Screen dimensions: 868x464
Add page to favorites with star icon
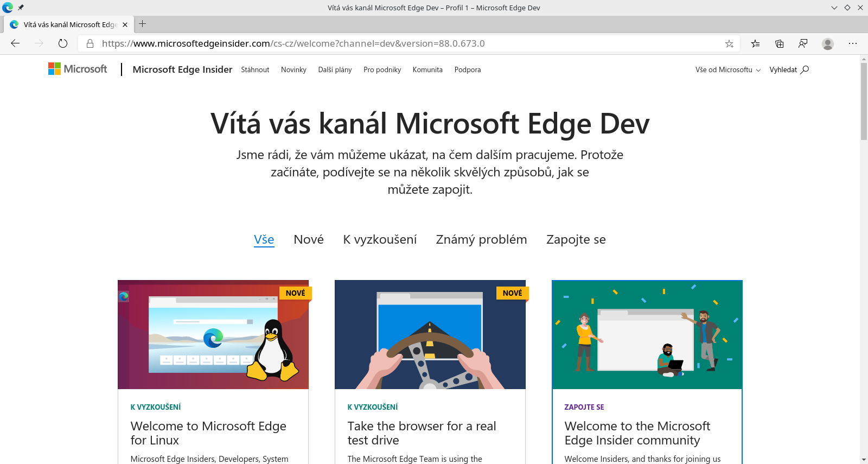point(729,43)
